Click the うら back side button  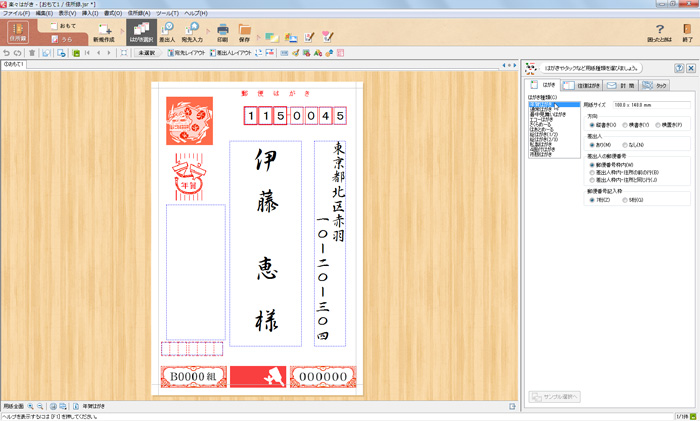point(62,39)
